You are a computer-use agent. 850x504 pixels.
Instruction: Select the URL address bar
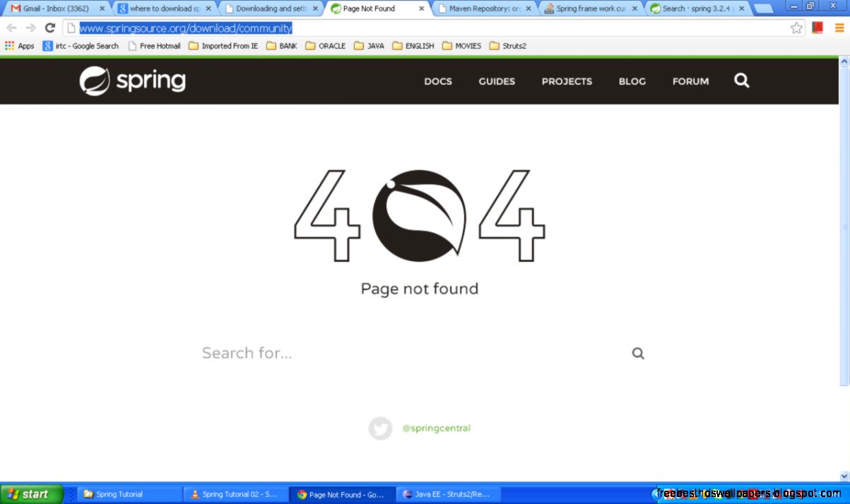point(432,28)
